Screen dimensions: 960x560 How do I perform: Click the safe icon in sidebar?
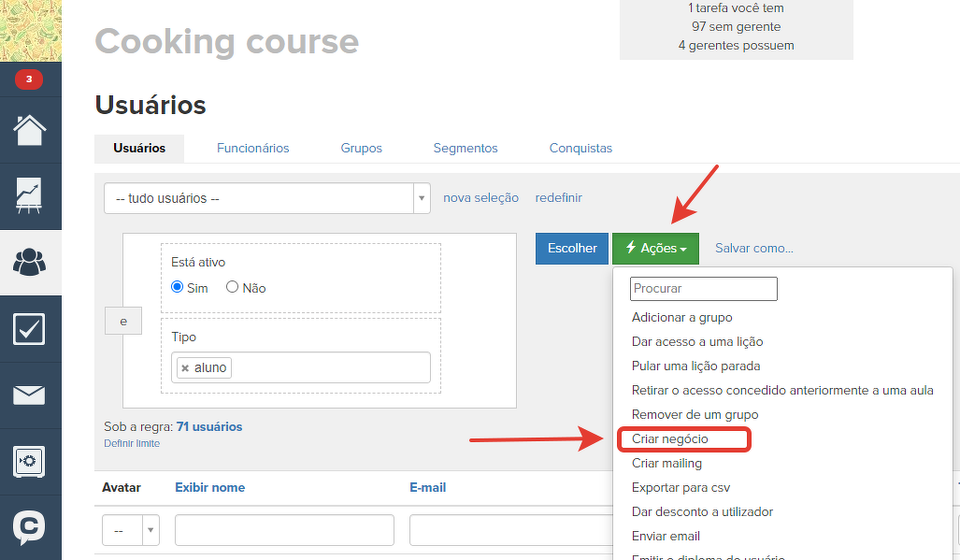[30, 461]
